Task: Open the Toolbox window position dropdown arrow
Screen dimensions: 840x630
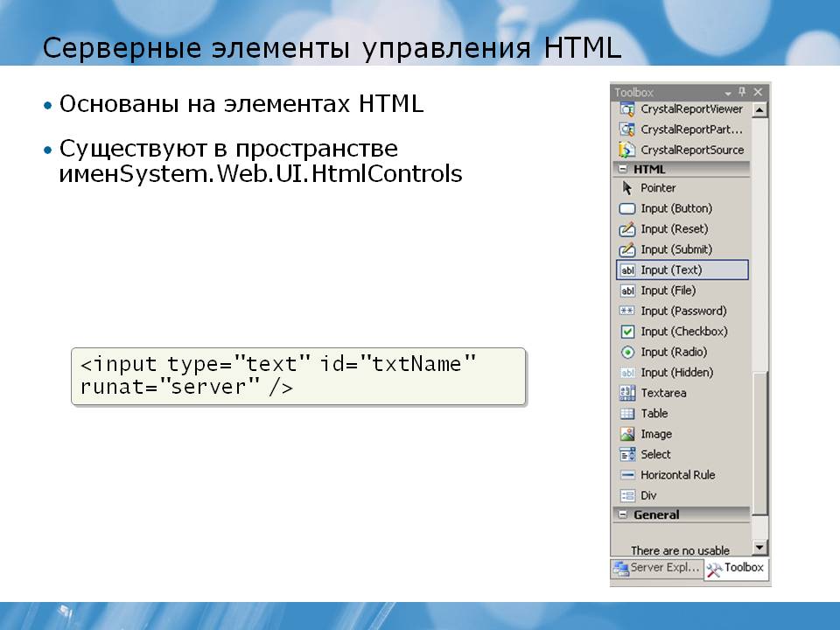Action: pyautogui.click(x=728, y=94)
